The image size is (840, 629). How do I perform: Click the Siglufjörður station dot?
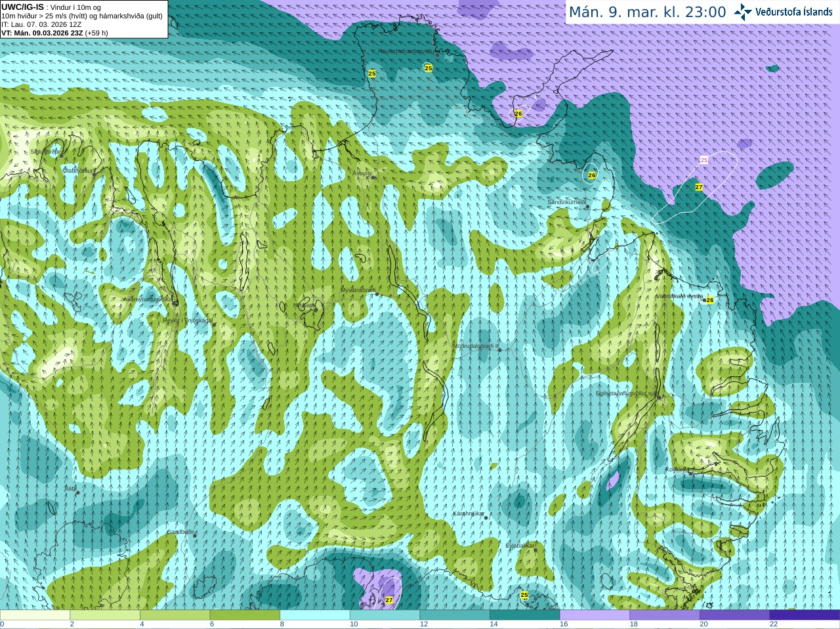point(61,155)
